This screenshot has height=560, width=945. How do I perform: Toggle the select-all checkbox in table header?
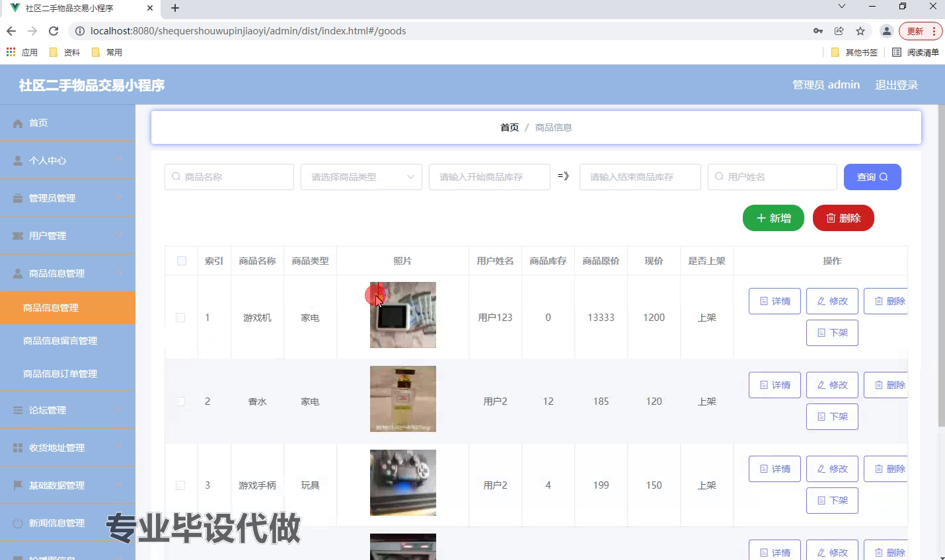[182, 261]
